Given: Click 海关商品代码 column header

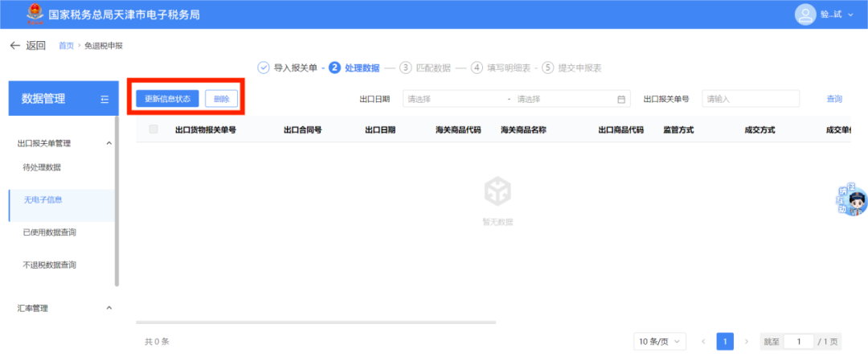Looking at the screenshot, I should tap(458, 130).
